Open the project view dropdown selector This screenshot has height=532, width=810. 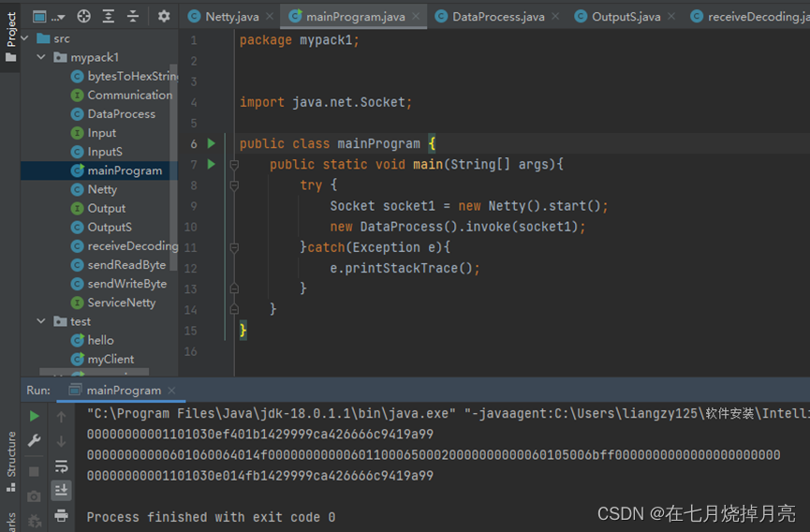[50, 16]
